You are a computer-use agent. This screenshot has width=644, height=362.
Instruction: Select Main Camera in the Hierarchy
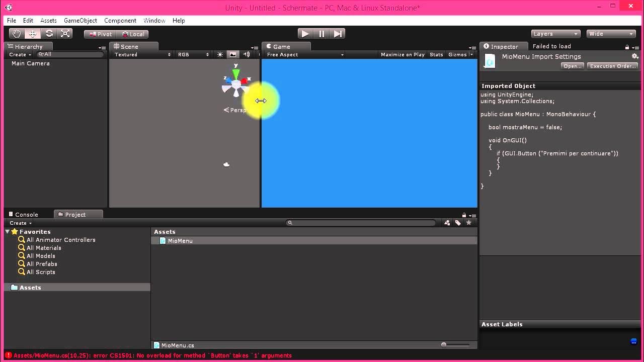(32, 63)
